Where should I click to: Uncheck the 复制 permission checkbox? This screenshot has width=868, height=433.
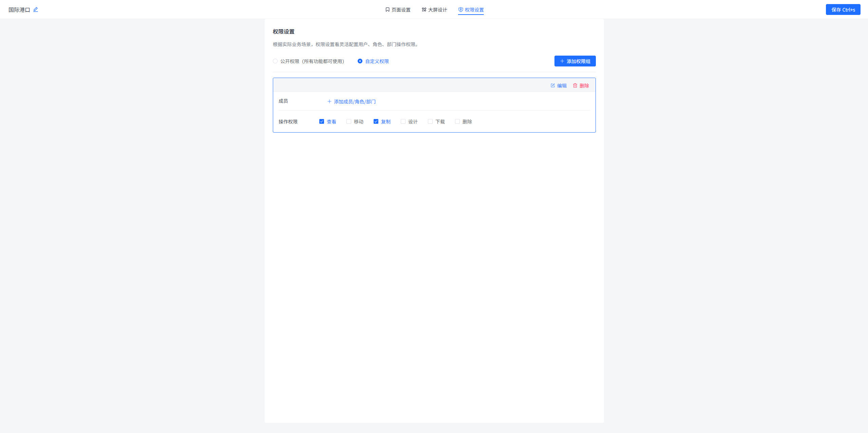pyautogui.click(x=376, y=121)
